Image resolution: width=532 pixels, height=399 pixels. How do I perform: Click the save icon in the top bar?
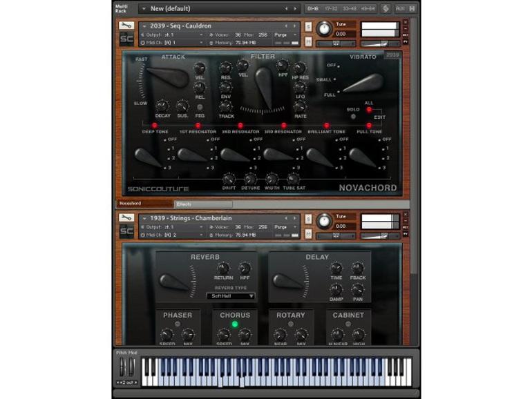click(x=412, y=9)
